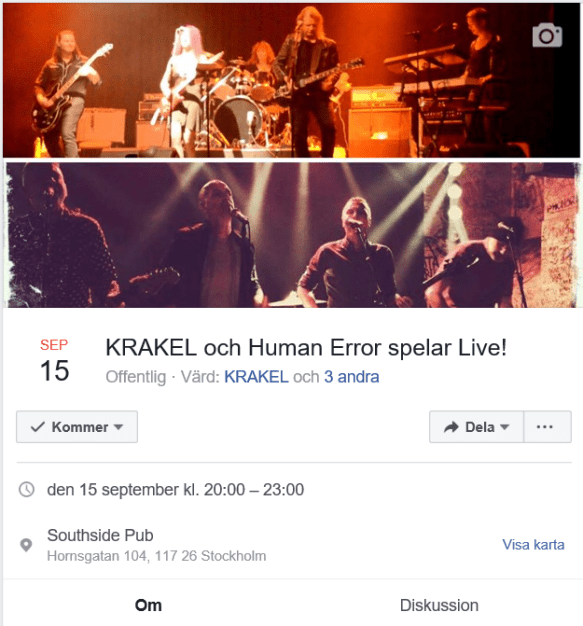Screen dimensions: 583x626
Task: Click the camera icon on cover photo
Action: (x=547, y=36)
